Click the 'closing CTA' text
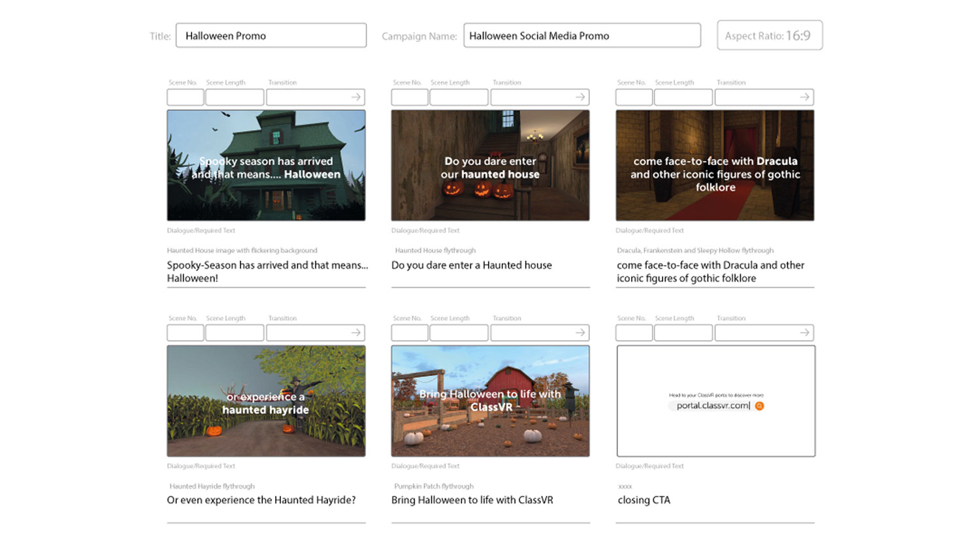This screenshot has width=980, height=551. click(x=644, y=500)
